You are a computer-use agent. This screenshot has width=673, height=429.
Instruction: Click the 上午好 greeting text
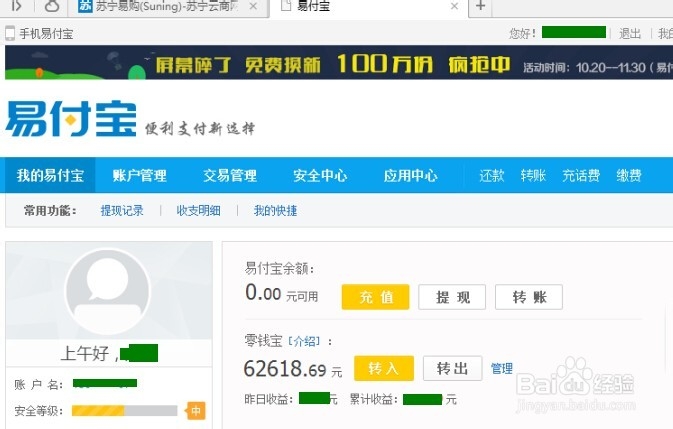[x=84, y=354]
